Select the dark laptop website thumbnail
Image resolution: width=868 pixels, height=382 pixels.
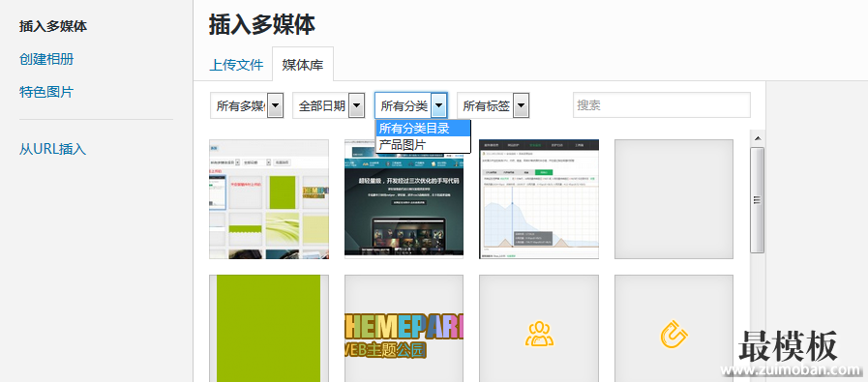point(404,199)
